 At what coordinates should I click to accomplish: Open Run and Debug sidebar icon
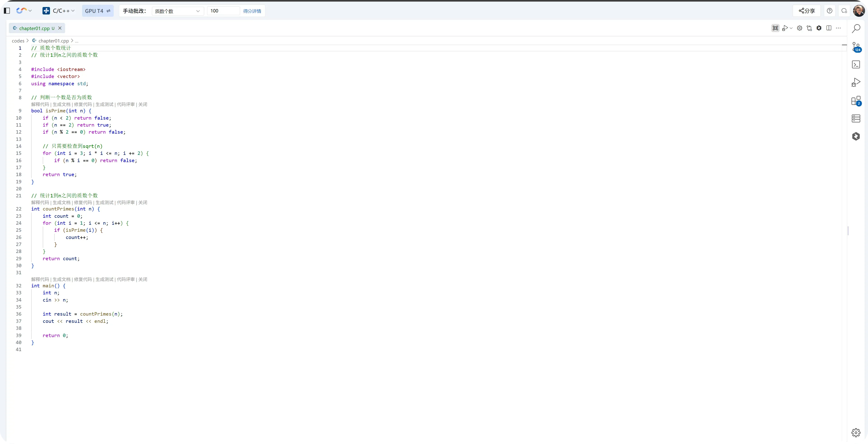point(856,83)
